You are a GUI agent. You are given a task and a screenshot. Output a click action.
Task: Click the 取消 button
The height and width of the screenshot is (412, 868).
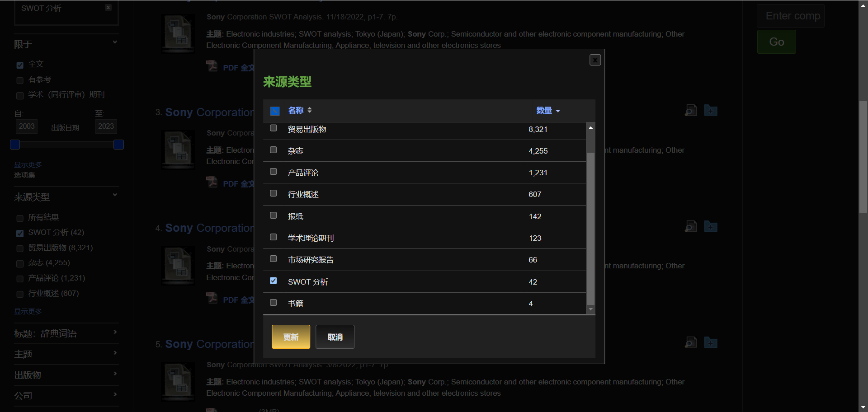335,337
